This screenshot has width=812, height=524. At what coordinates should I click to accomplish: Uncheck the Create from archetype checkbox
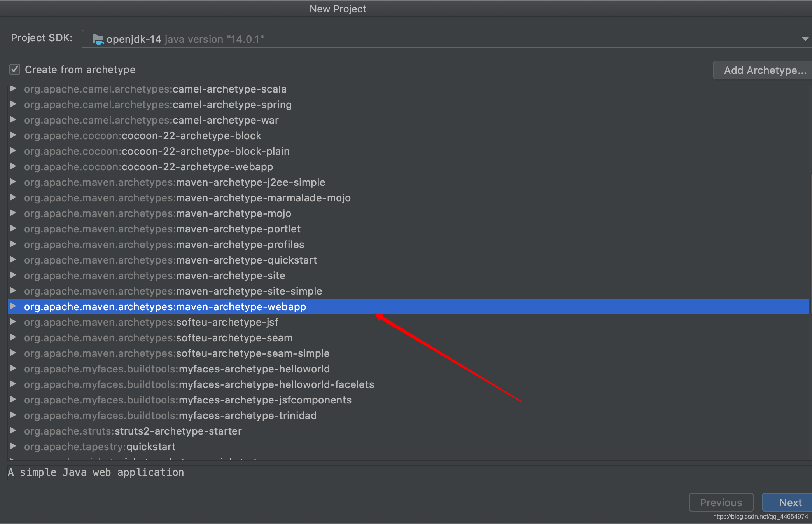15,70
